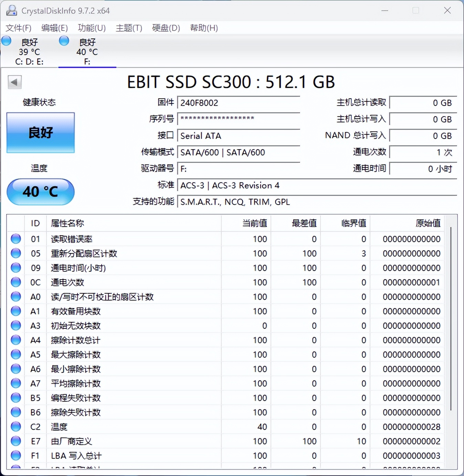Screen dimensions: 464x476
Task: Open the 帮助(H) menu
Action: point(203,28)
